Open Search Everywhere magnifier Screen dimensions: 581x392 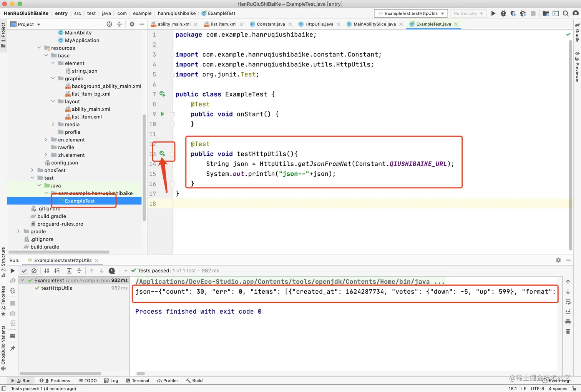tap(566, 13)
